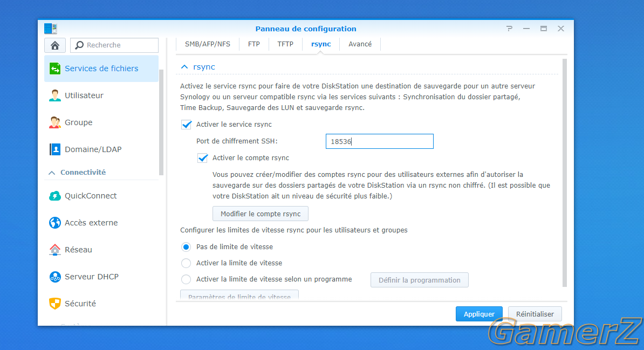644x350 pixels.
Task: Click the sidebar vertical scrollbar
Action: [x=161, y=122]
